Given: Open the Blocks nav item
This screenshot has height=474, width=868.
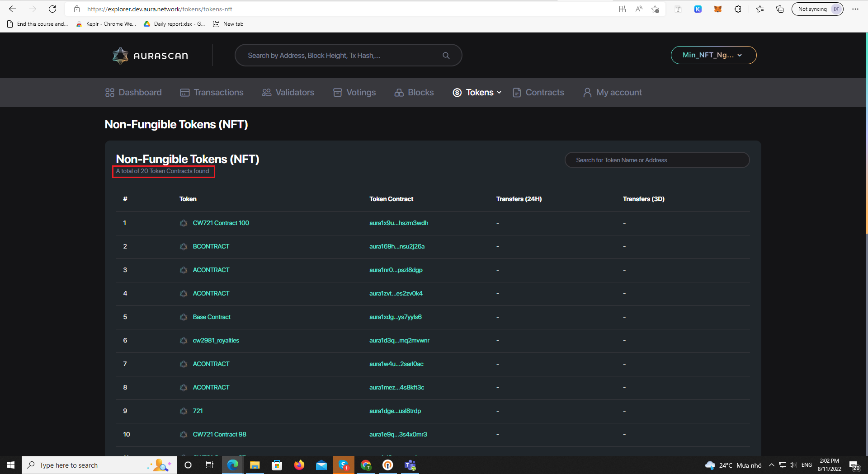Looking at the screenshot, I should [414, 93].
